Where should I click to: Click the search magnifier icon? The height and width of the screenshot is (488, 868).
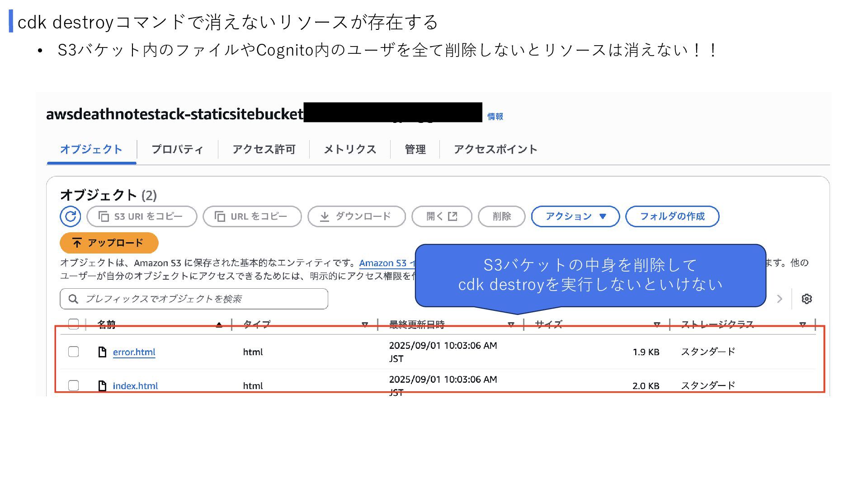(x=73, y=299)
